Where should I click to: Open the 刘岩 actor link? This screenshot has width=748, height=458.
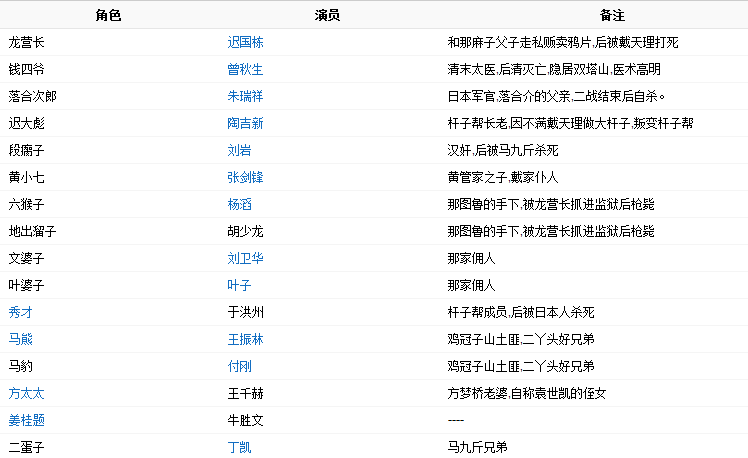tap(239, 151)
